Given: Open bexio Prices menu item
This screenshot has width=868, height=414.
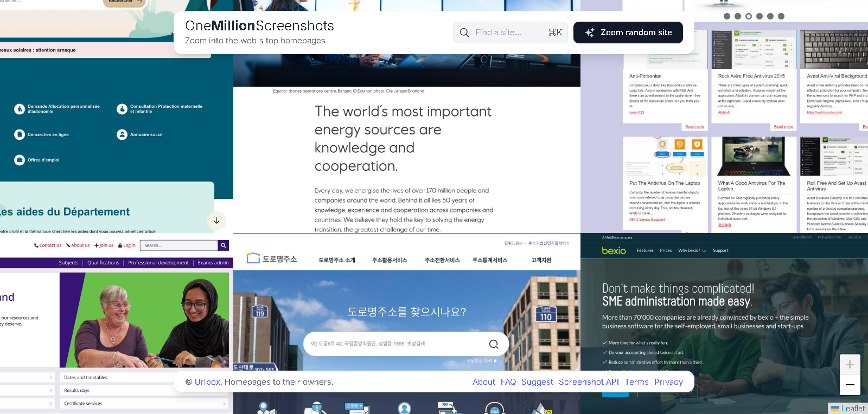Looking at the screenshot, I should coord(666,250).
